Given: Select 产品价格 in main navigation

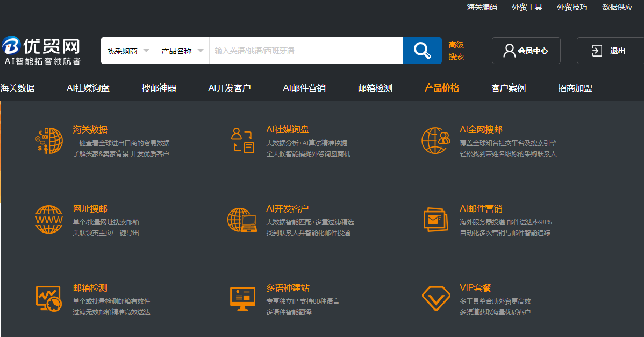Looking at the screenshot, I should coord(442,88).
